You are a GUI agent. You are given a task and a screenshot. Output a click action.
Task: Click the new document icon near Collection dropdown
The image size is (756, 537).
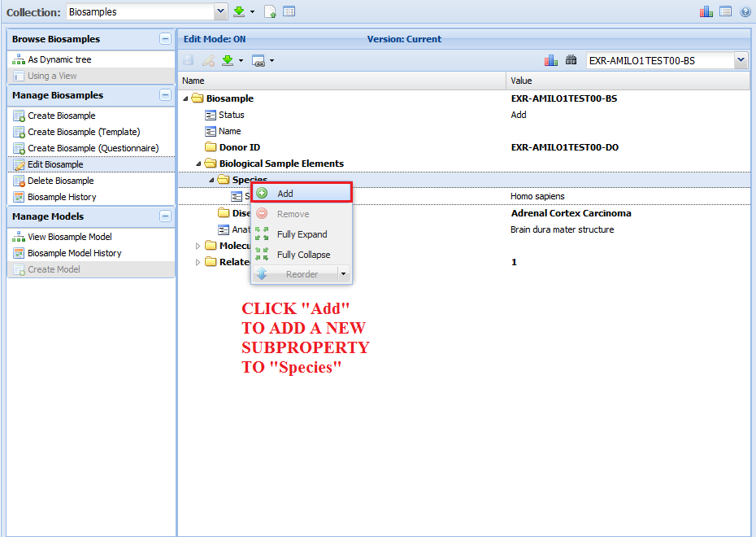coord(271,11)
